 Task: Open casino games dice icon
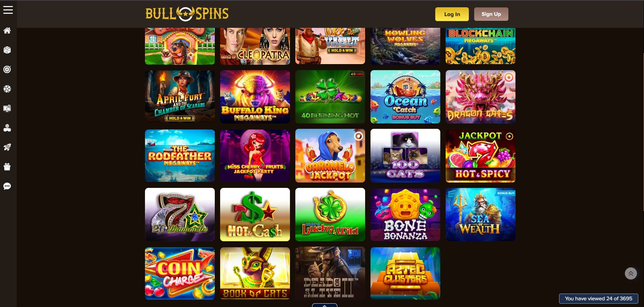pos(7,50)
